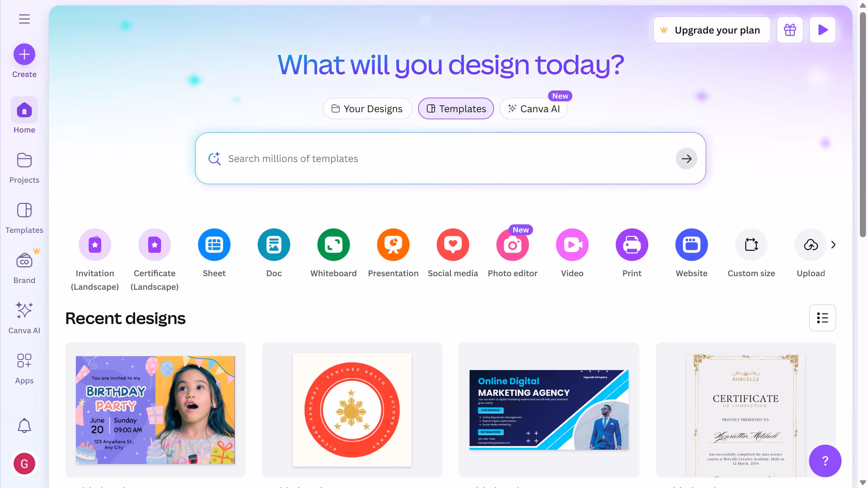The height and width of the screenshot is (488, 868).
Task: Click the gift box icon
Action: click(x=790, y=30)
